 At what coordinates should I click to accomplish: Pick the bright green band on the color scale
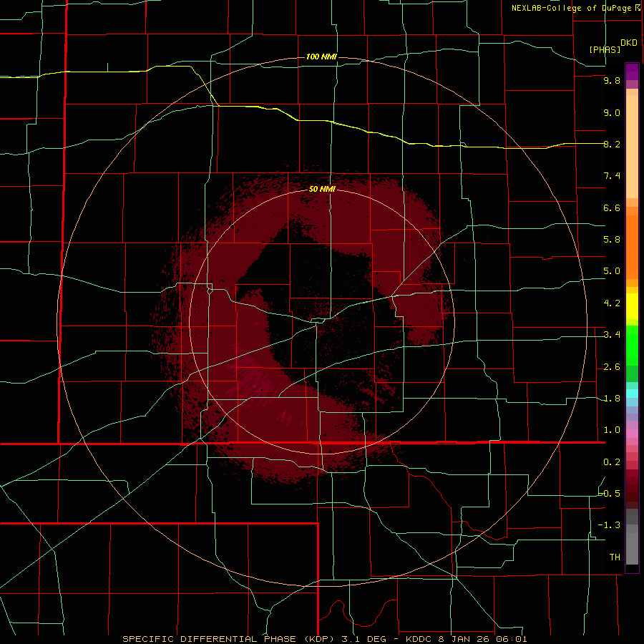(632, 345)
